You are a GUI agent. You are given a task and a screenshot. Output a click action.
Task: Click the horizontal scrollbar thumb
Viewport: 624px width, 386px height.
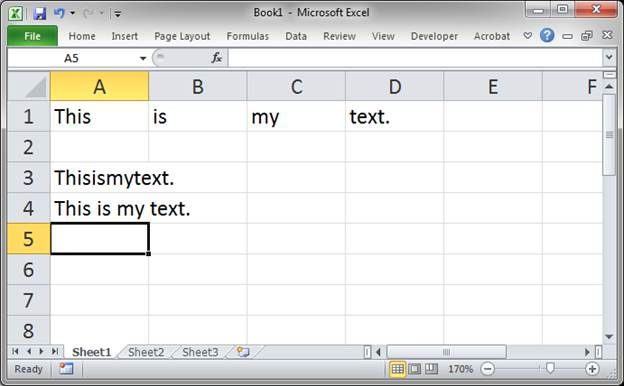point(447,352)
